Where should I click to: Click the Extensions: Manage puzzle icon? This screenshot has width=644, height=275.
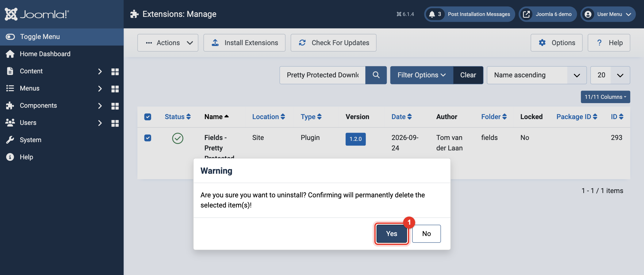click(134, 14)
